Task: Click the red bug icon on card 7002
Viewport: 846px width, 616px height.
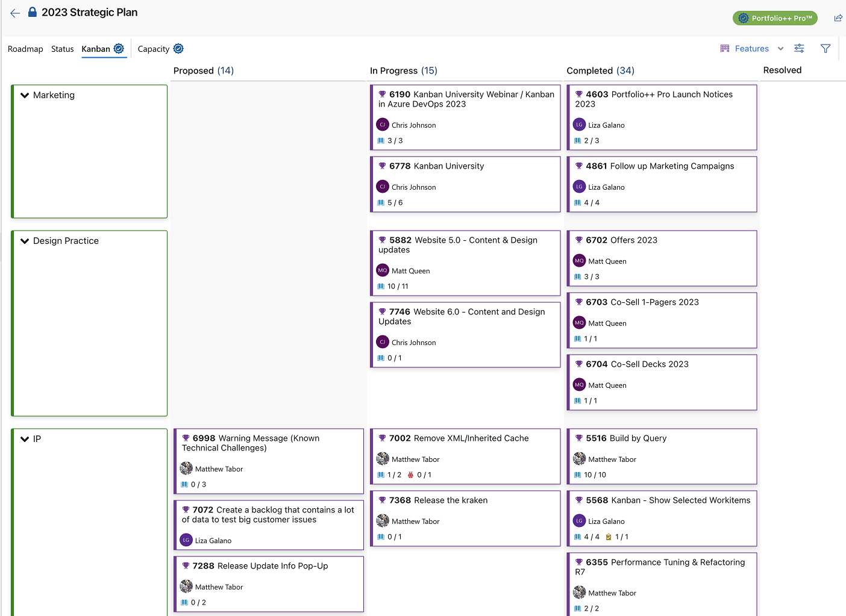Action: [410, 475]
